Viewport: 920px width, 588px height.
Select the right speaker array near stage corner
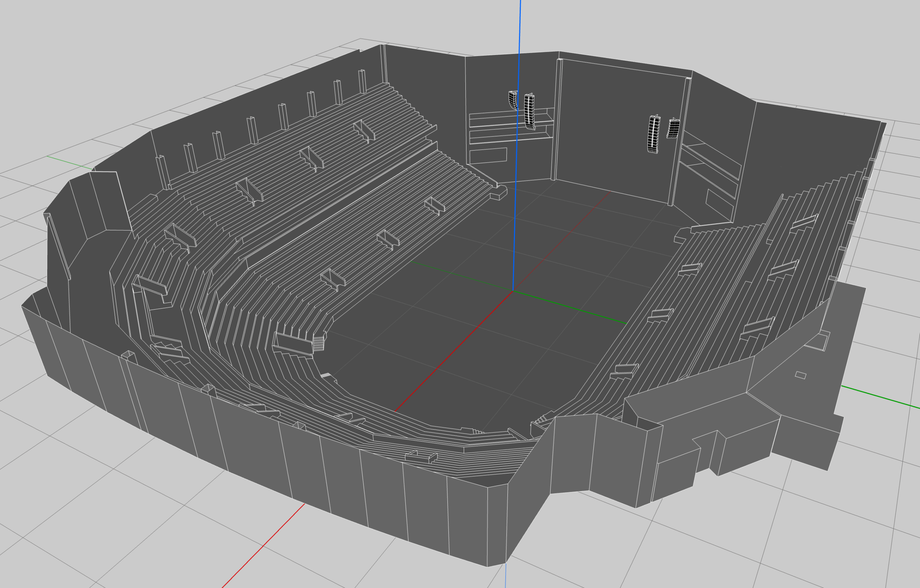point(654,134)
